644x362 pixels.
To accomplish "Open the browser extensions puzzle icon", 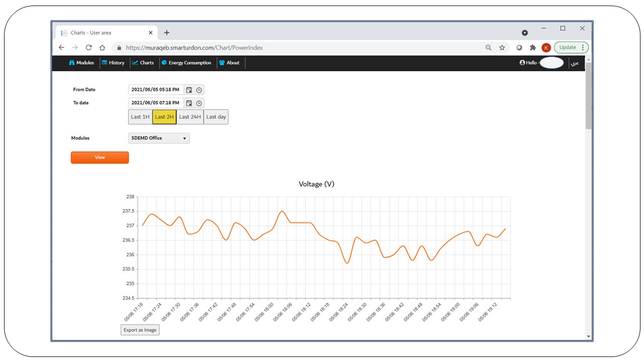I will pyautogui.click(x=533, y=48).
